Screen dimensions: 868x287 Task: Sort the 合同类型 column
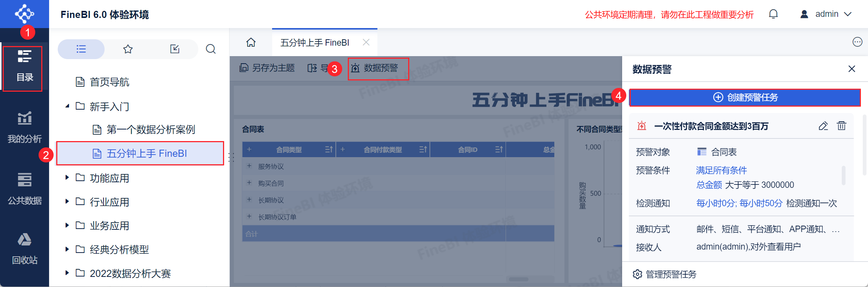coord(329,150)
